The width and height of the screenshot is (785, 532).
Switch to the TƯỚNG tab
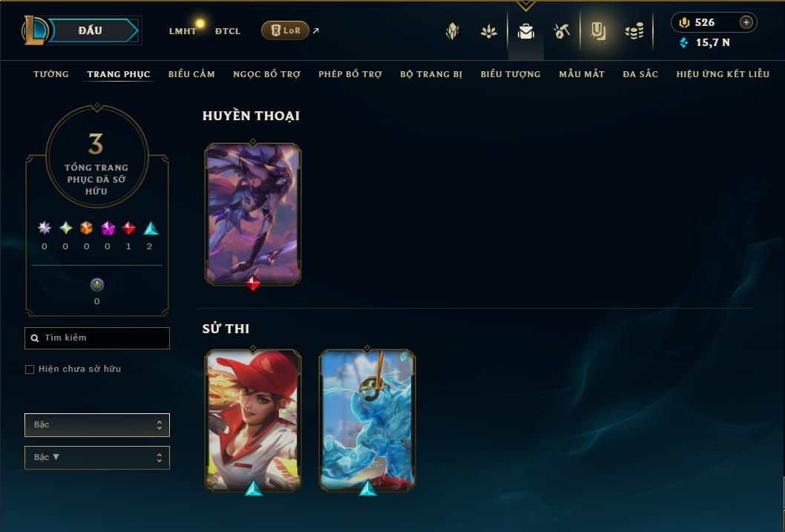[x=51, y=74]
